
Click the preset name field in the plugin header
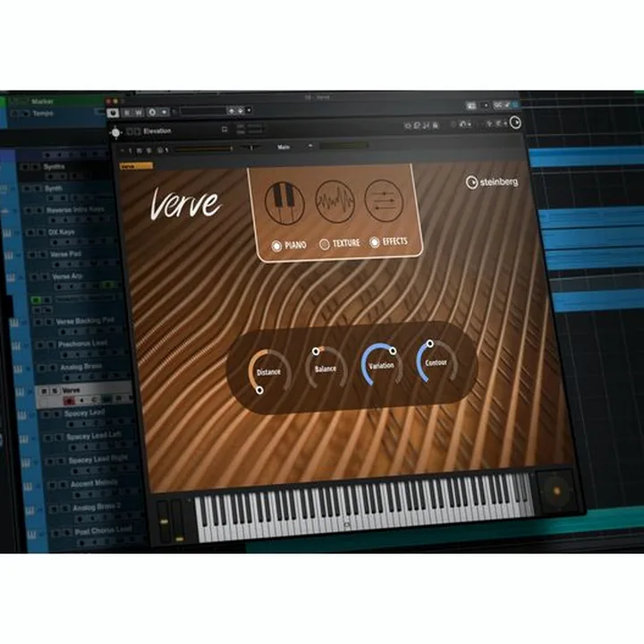202,111
